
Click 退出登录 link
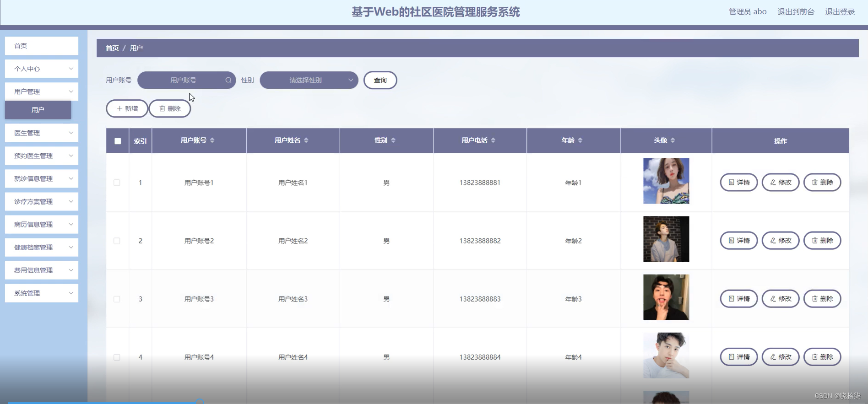(x=840, y=12)
